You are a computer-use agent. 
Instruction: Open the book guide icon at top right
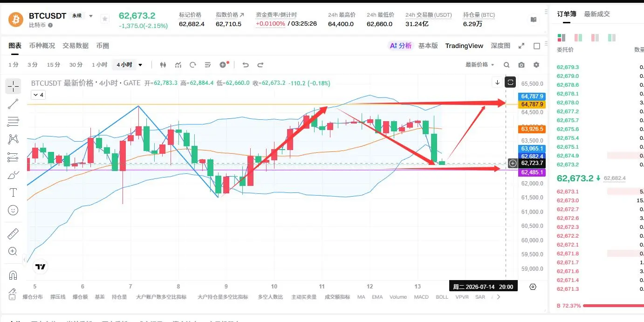(534, 20)
